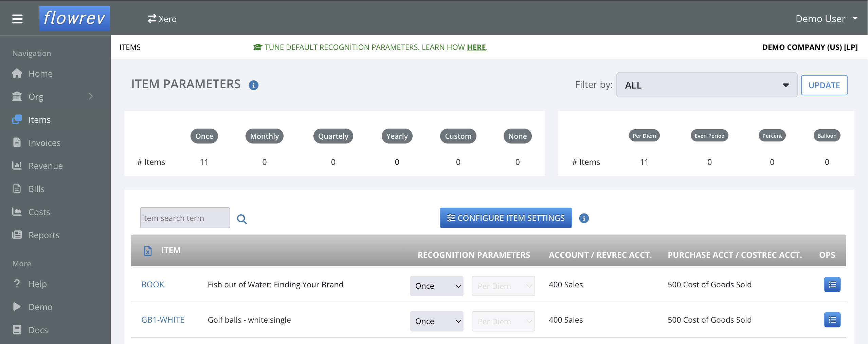Click the Monthly badge
Image resolution: width=868 pixels, height=344 pixels.
pos(264,136)
